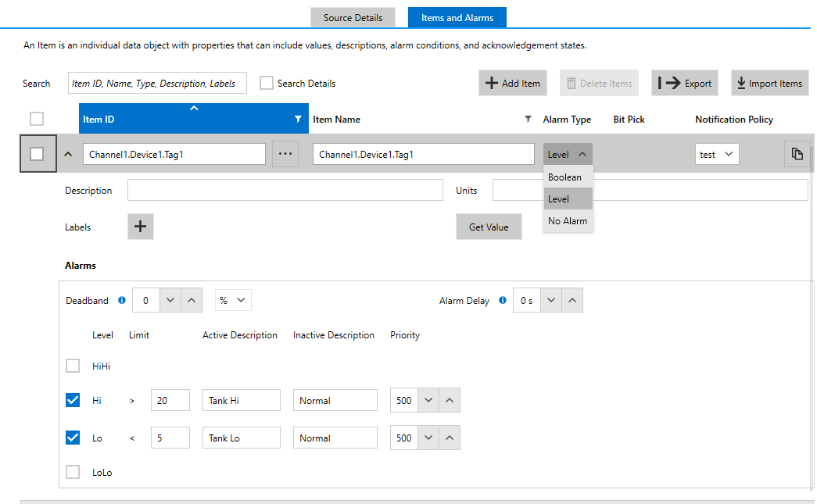Select the Channel1.Device1.Tag1 row checkbox
Image resolution: width=817 pixels, height=504 pixels.
click(37, 154)
